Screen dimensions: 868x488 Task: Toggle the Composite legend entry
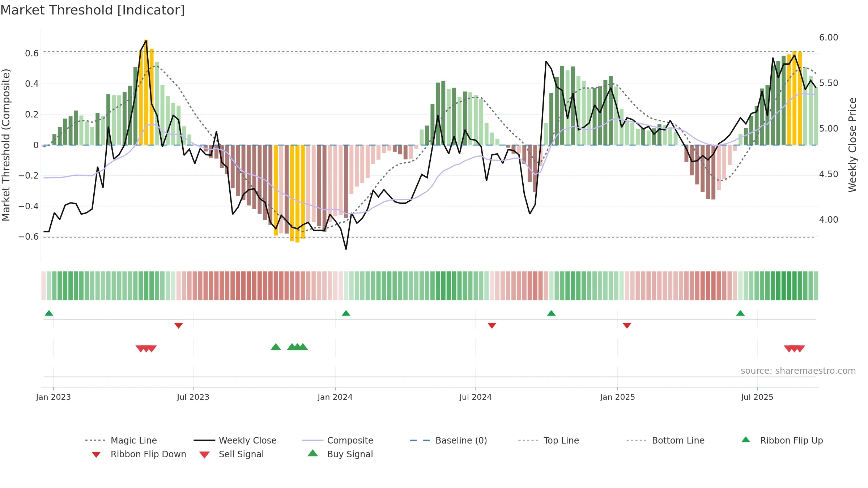tap(337, 440)
